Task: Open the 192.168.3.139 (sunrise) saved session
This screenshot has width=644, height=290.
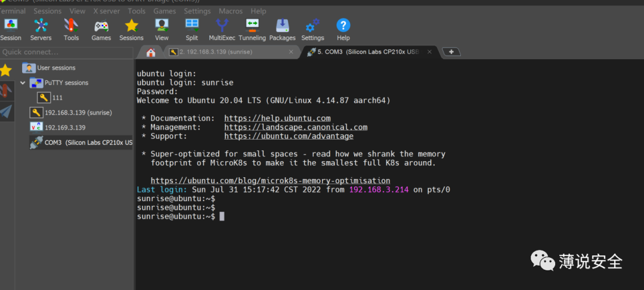Action: coord(78,113)
